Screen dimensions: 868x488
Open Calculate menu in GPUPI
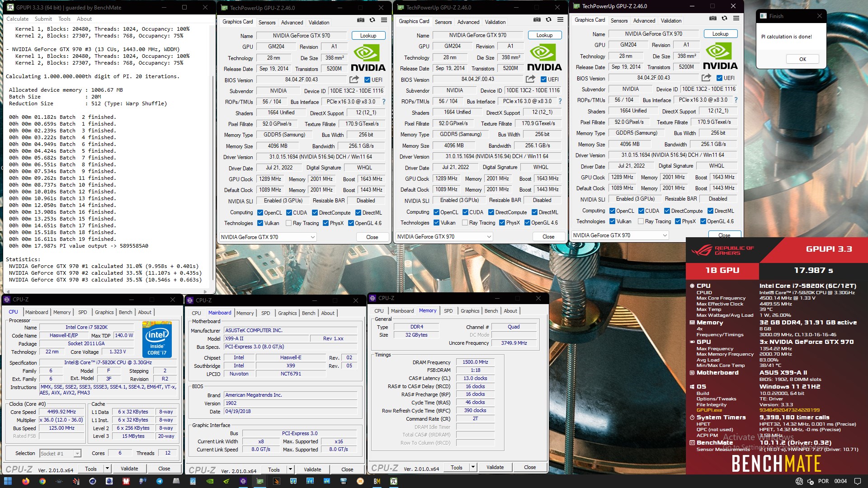tap(18, 19)
